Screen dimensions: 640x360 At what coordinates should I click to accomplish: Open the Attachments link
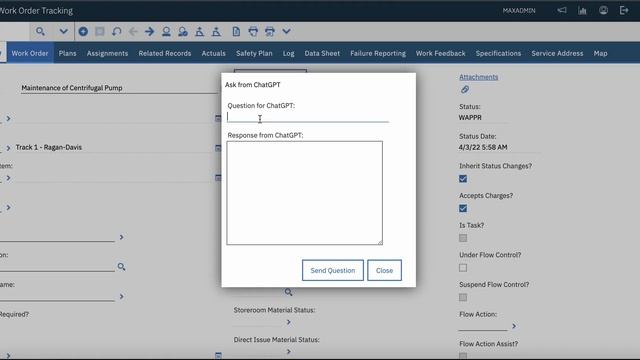(478, 77)
